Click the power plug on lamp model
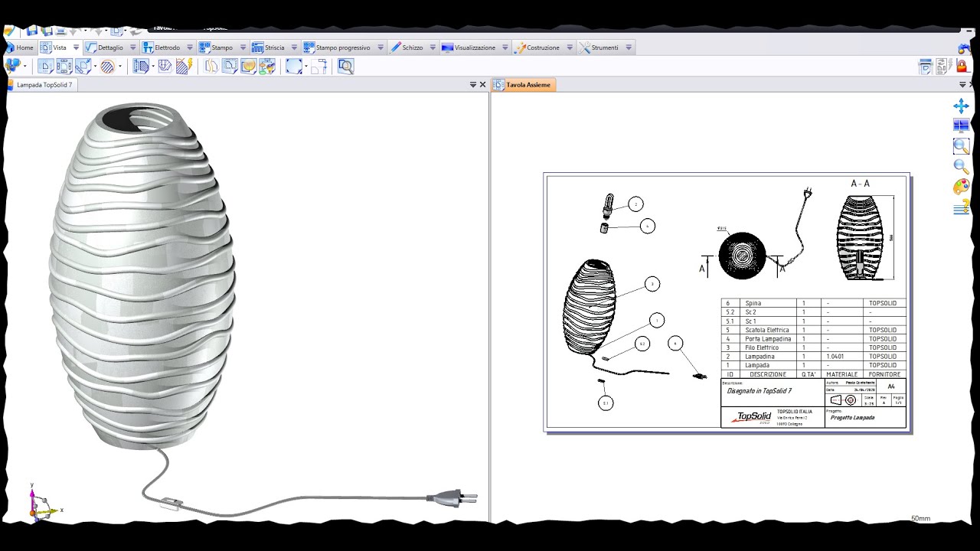The height and width of the screenshot is (551, 980). click(452, 498)
